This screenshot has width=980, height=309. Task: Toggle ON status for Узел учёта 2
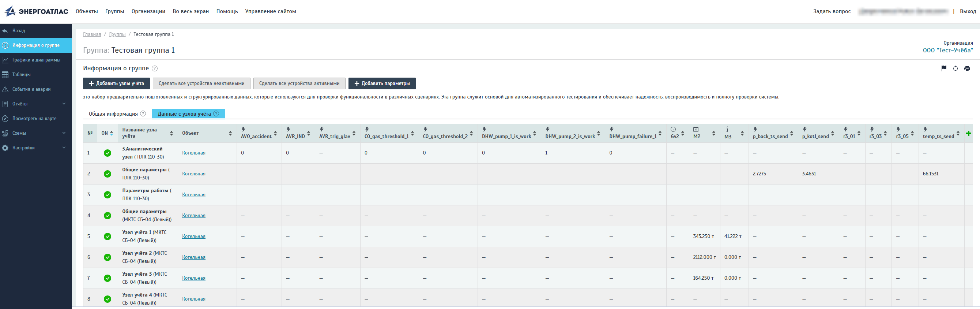click(x=108, y=258)
